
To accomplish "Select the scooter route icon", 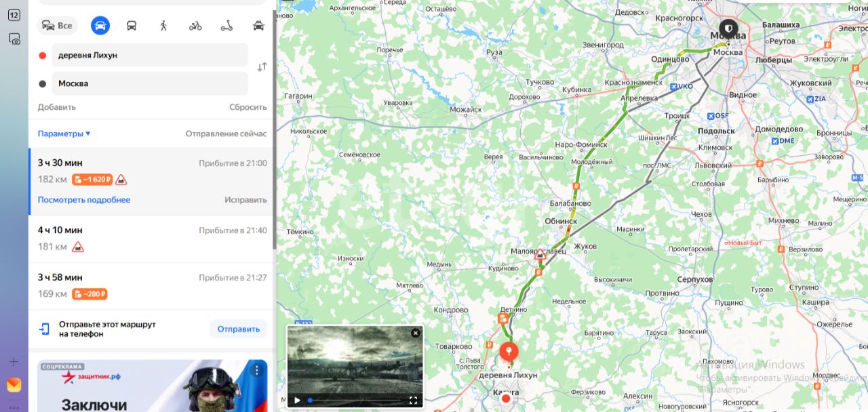I will [226, 26].
